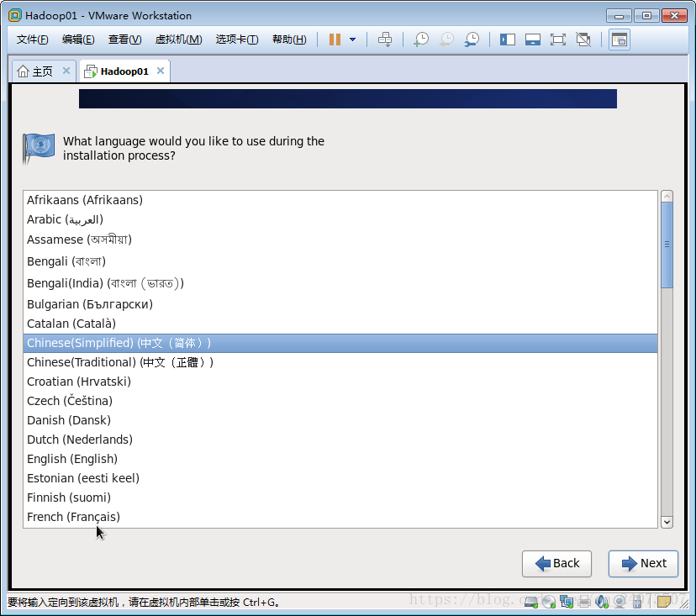Click scrollbar up arrow of language list

tap(667, 196)
